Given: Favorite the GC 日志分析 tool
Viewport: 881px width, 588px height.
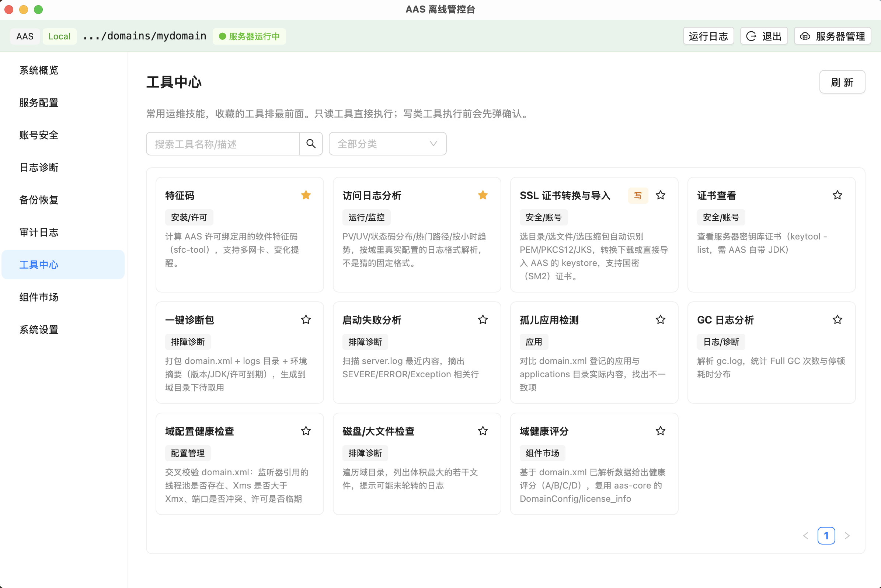Looking at the screenshot, I should [x=838, y=320].
